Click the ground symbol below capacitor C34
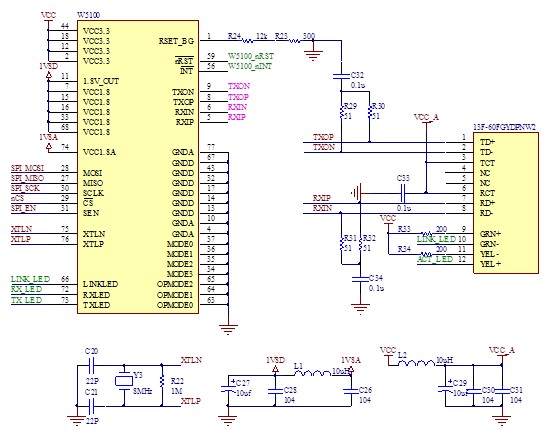This screenshot has height=438, width=556. click(360, 309)
